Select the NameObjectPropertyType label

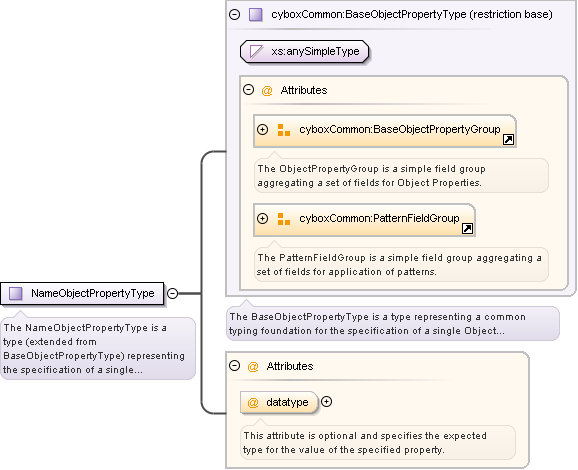click(x=93, y=293)
